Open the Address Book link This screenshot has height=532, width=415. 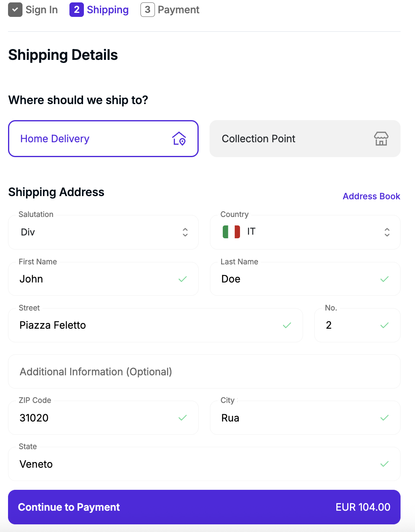(x=371, y=196)
